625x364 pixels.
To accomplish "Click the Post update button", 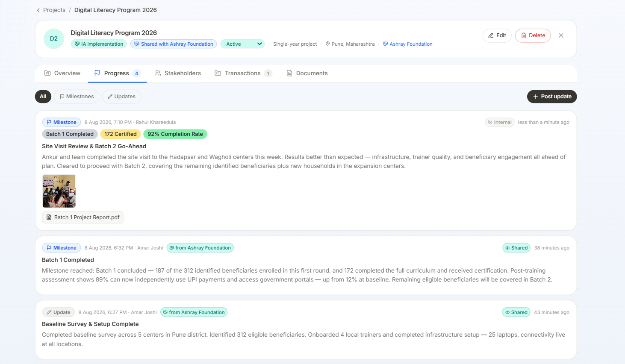I will click(552, 97).
